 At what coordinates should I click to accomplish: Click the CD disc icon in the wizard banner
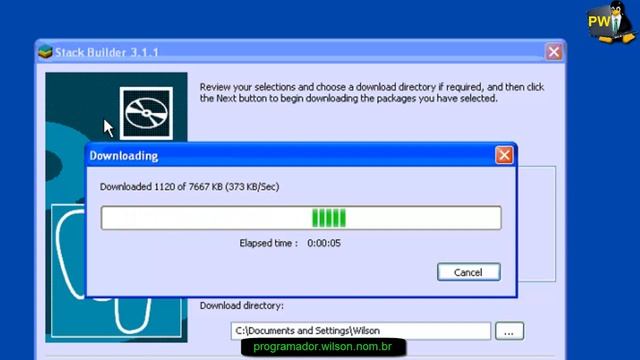pyautogui.click(x=146, y=113)
